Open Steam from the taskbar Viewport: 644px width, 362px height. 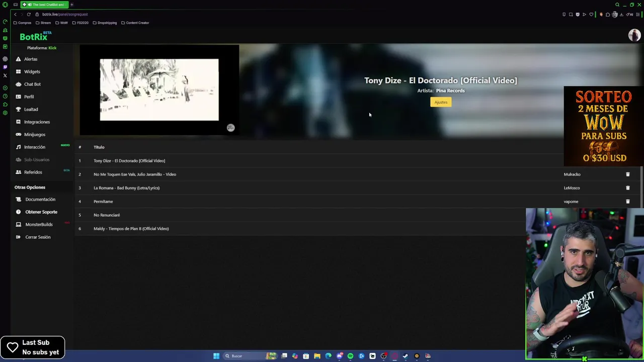click(406, 356)
